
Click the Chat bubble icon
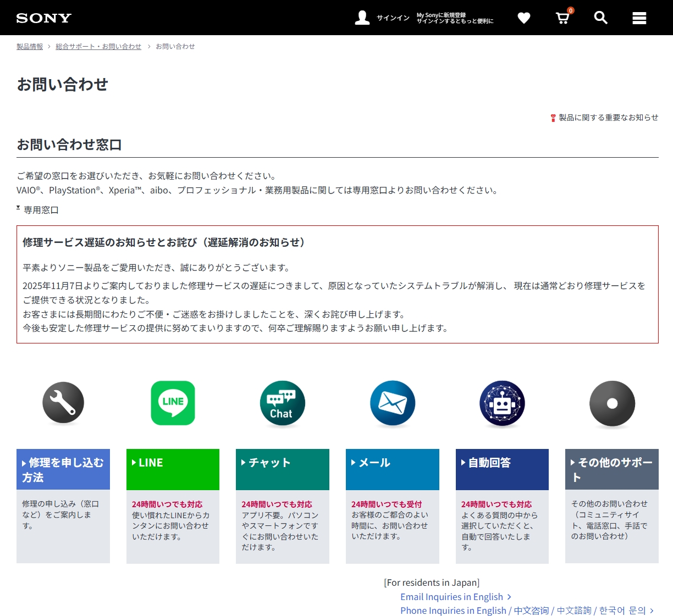pyautogui.click(x=283, y=403)
